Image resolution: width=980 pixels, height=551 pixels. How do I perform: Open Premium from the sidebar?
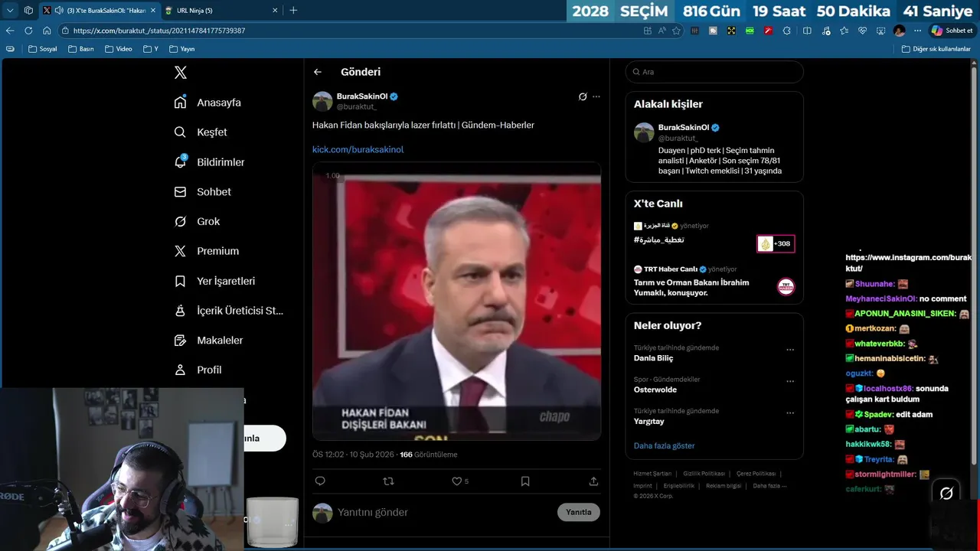(x=206, y=251)
